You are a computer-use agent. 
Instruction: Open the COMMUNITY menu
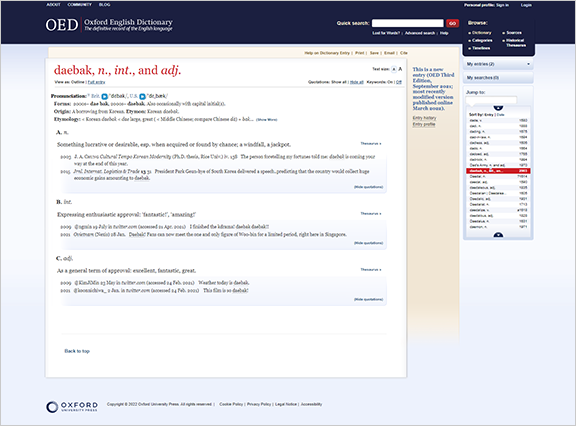point(79,5)
